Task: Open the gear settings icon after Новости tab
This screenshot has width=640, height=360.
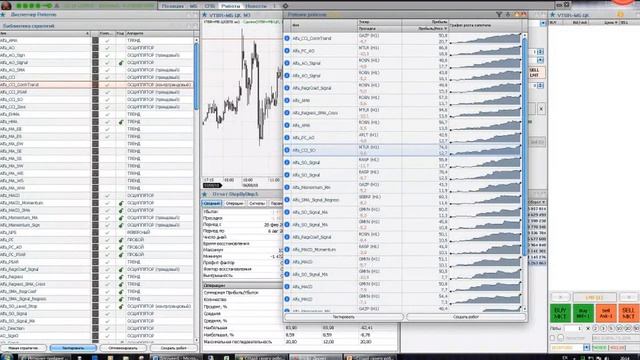Action: 285,6
